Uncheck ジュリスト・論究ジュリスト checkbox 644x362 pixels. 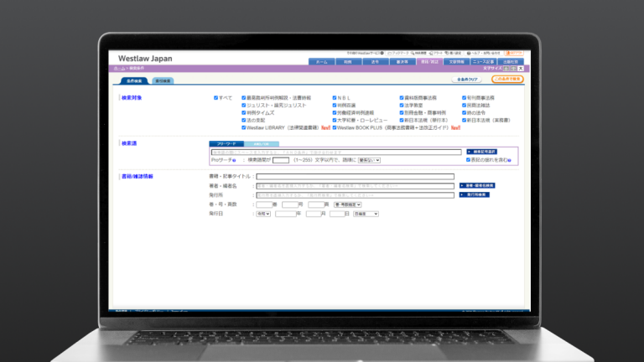(x=243, y=105)
